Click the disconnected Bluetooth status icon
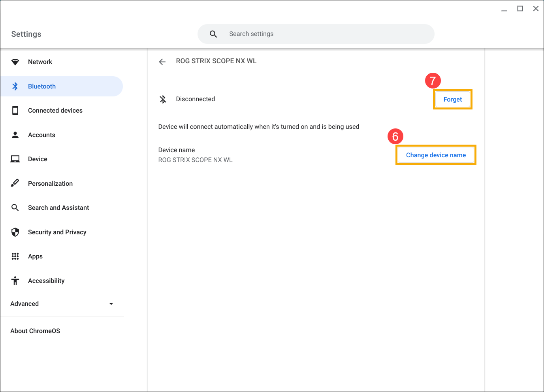The width and height of the screenshot is (544, 392). point(163,99)
